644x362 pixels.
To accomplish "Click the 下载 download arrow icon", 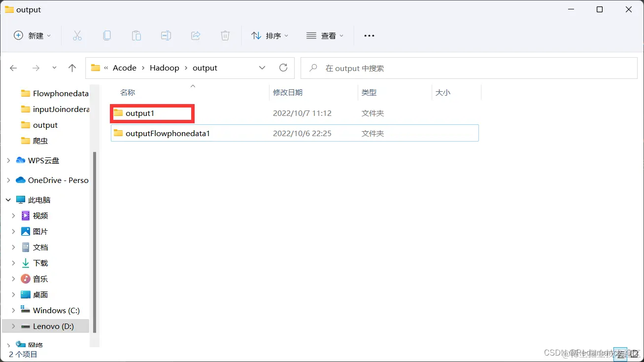I will [26, 263].
